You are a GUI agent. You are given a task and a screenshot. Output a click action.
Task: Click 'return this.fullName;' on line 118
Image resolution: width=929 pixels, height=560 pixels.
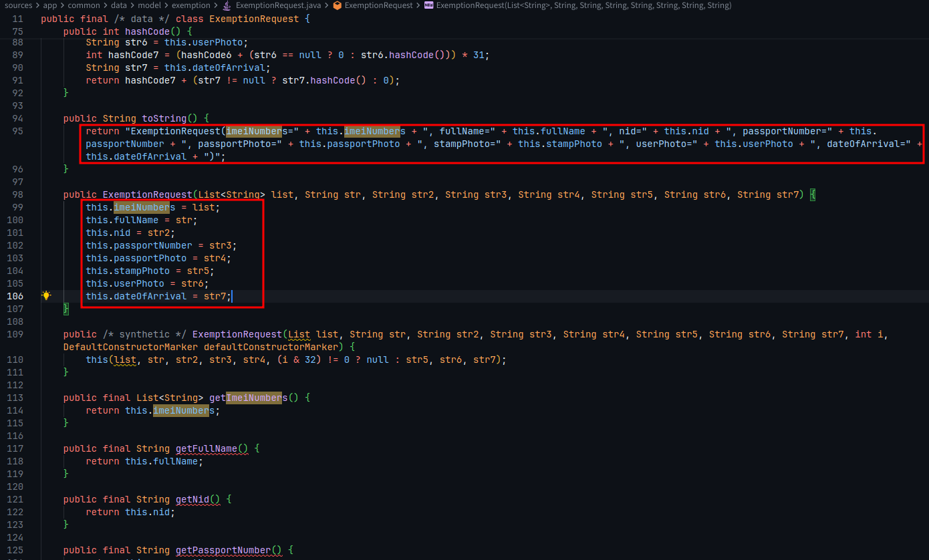(144, 461)
